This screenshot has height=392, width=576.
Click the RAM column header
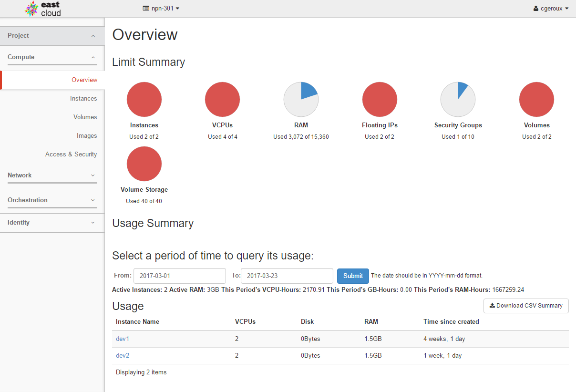click(x=371, y=322)
